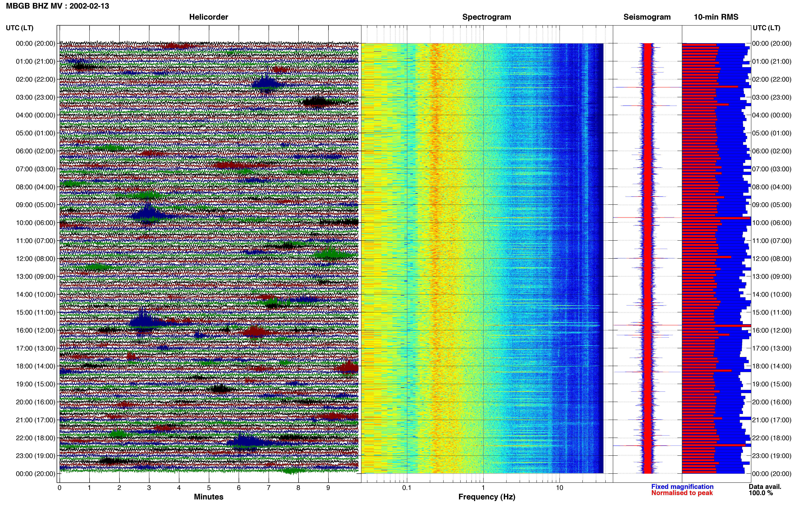Click '08:00 (04:00)' label beside the Helicorder
Viewport: 812px width, 508px height.
tap(36, 187)
